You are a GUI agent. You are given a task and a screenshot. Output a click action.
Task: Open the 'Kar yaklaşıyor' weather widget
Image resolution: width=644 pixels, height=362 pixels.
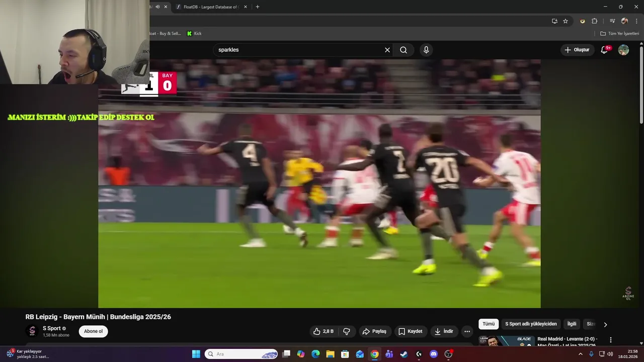point(29,354)
